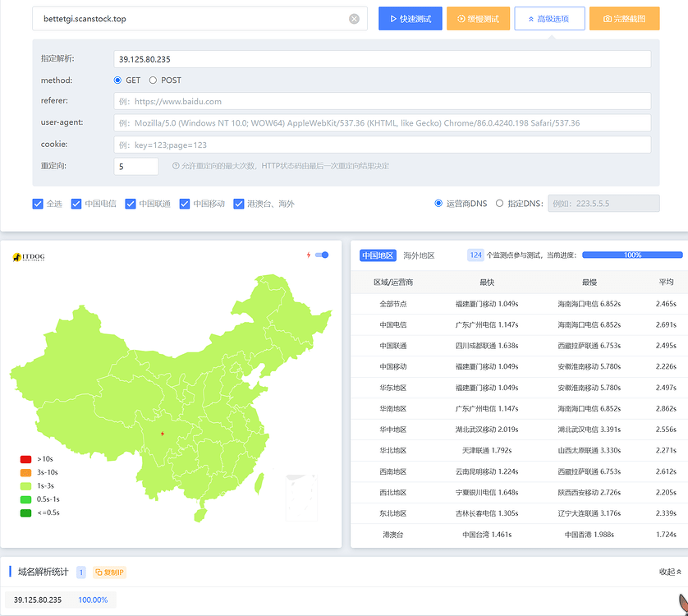Start the 快速测试 quick test
Viewport: 688px width, 616px height.
(x=411, y=19)
